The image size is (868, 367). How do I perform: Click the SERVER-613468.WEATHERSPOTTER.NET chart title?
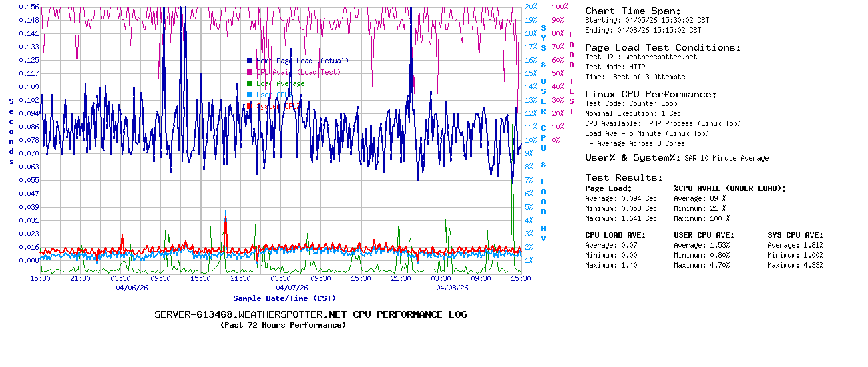pyautogui.click(x=310, y=314)
